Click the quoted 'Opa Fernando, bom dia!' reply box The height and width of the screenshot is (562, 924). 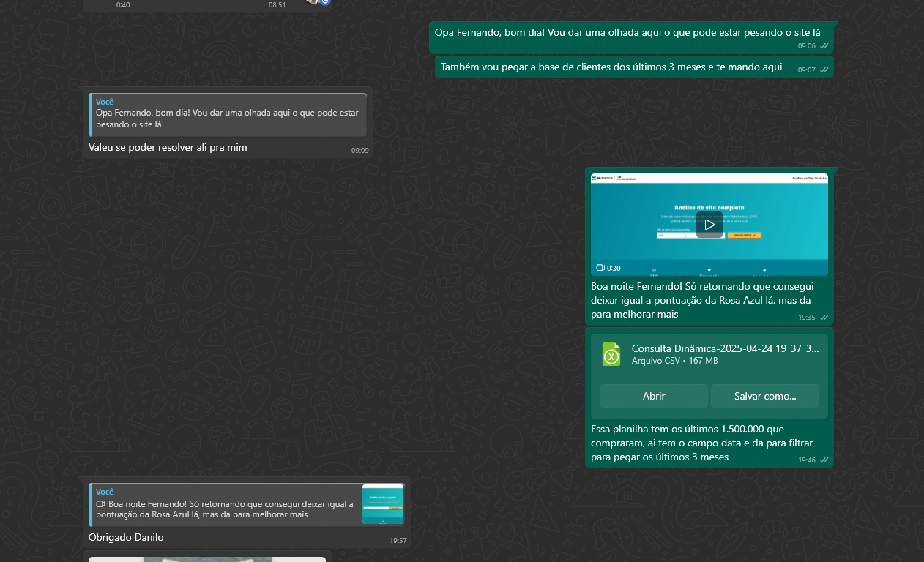228,115
